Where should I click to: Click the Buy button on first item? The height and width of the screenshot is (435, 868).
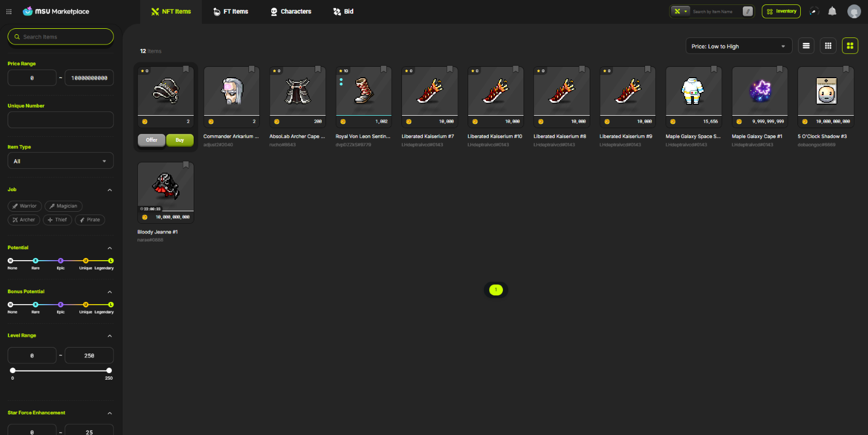pyautogui.click(x=180, y=140)
